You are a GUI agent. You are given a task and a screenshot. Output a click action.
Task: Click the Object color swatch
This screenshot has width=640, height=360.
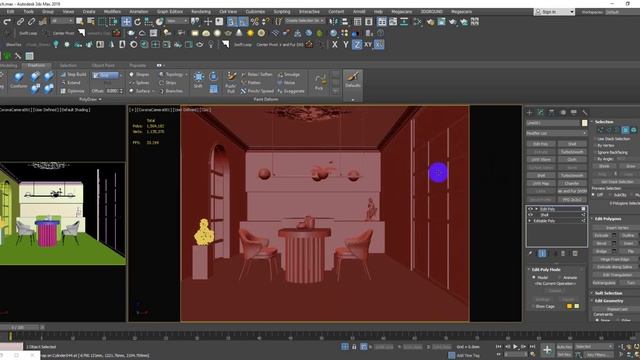tap(584, 123)
